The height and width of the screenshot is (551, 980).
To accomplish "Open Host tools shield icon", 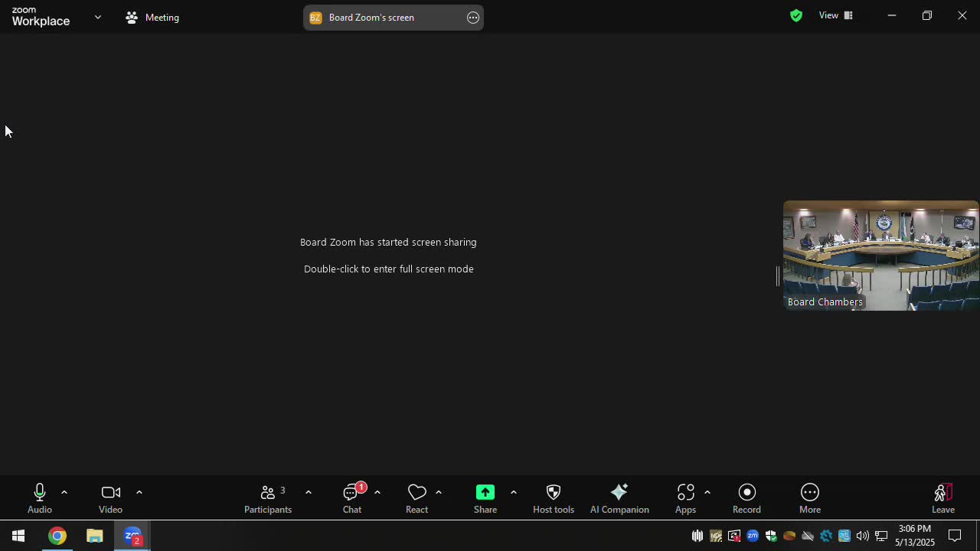I will (553, 498).
